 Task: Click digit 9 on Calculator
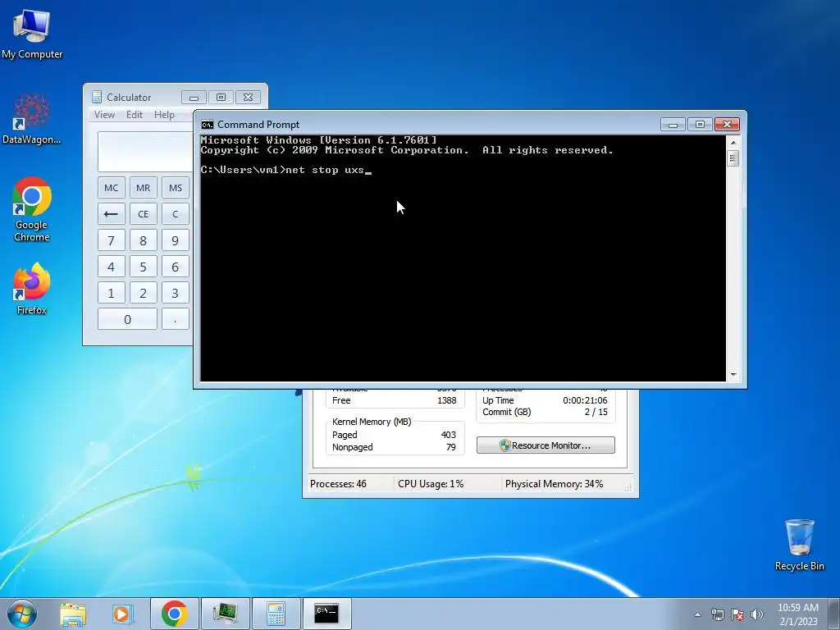point(176,240)
